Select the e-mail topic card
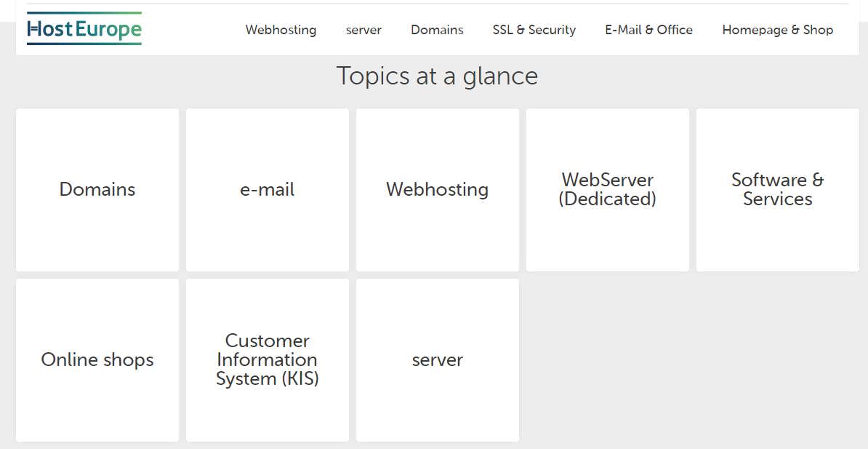The width and height of the screenshot is (868, 449). [268, 190]
